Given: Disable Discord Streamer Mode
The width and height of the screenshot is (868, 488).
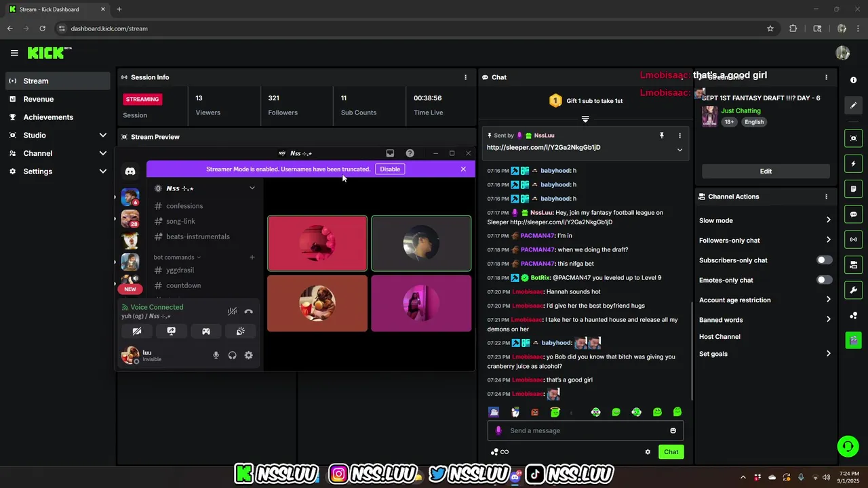Looking at the screenshot, I should coord(390,169).
